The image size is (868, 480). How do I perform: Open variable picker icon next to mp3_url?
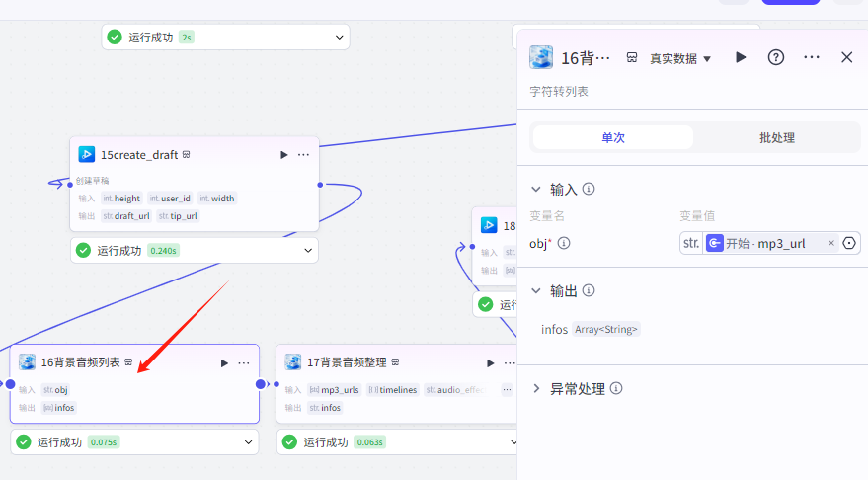click(x=849, y=243)
